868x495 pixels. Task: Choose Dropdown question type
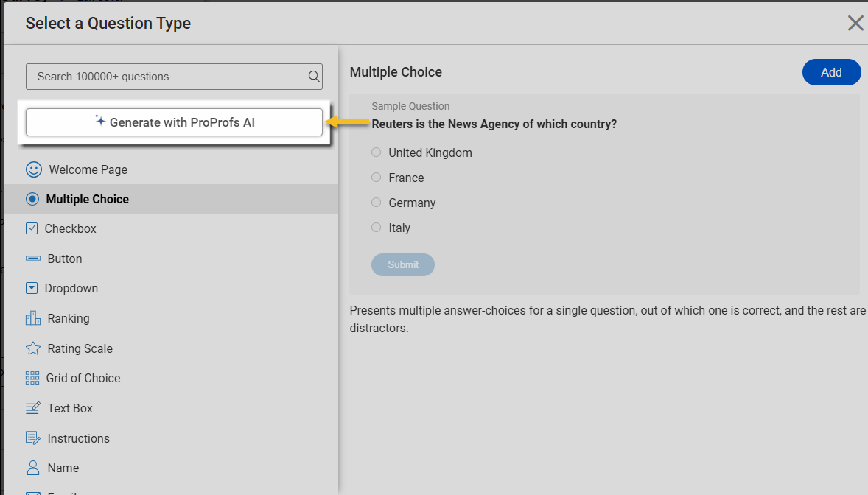pyautogui.click(x=171, y=289)
